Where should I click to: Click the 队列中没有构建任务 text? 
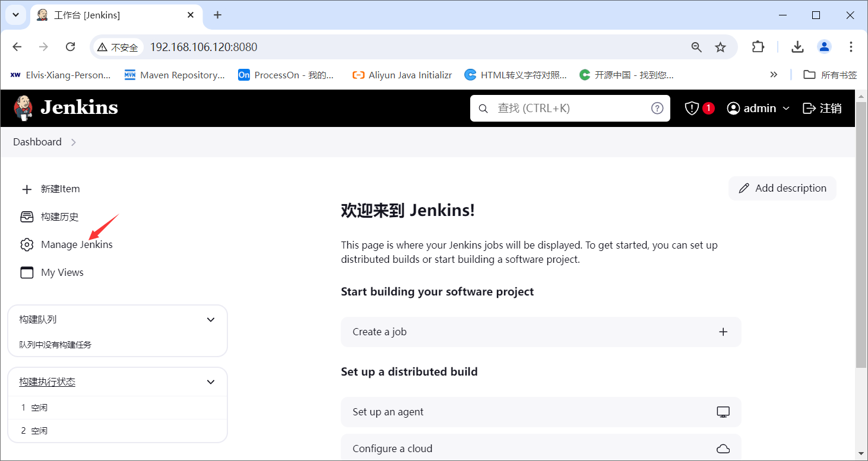55,345
